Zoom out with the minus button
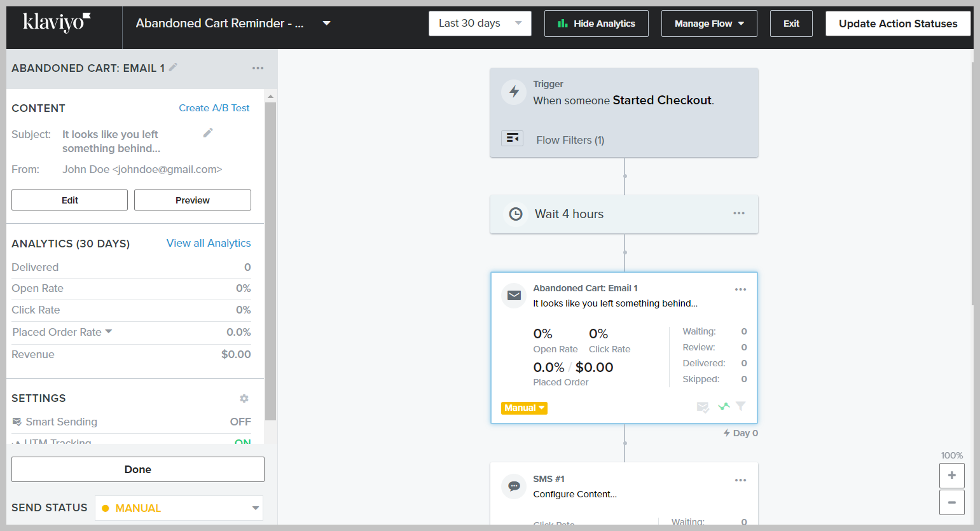The height and width of the screenshot is (531, 980). point(952,502)
